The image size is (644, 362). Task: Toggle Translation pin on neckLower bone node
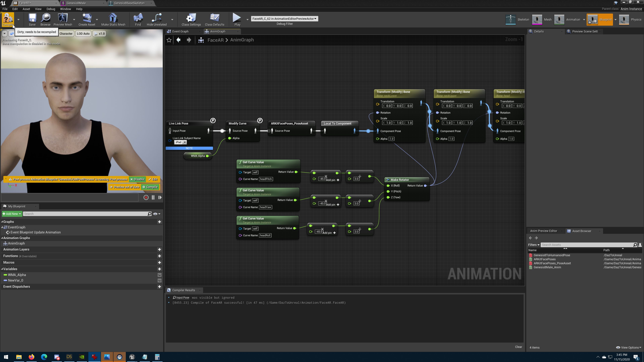point(378,104)
